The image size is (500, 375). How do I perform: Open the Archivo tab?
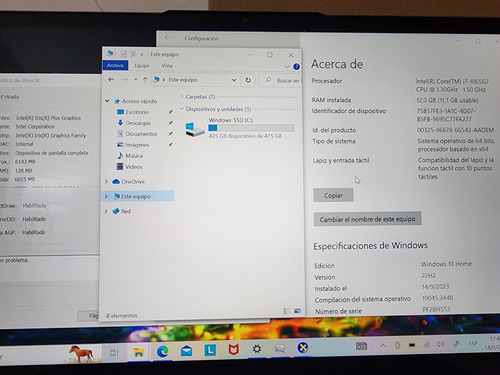tap(115, 66)
